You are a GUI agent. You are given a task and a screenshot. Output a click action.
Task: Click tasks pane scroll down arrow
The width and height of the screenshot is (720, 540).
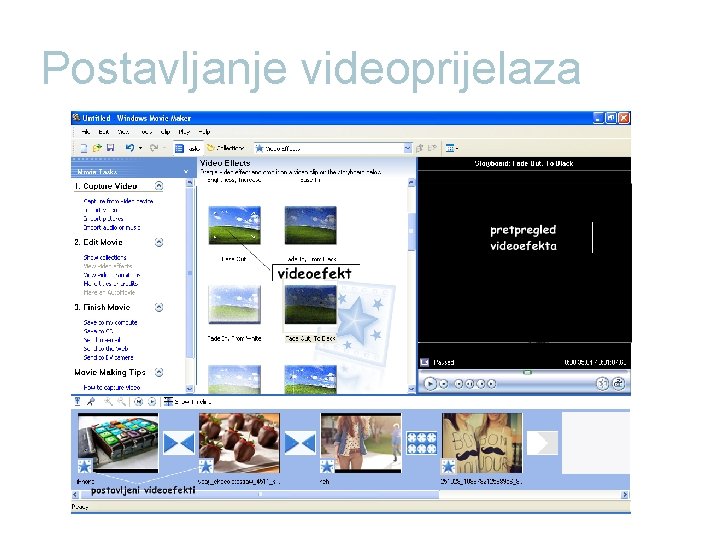[190, 388]
